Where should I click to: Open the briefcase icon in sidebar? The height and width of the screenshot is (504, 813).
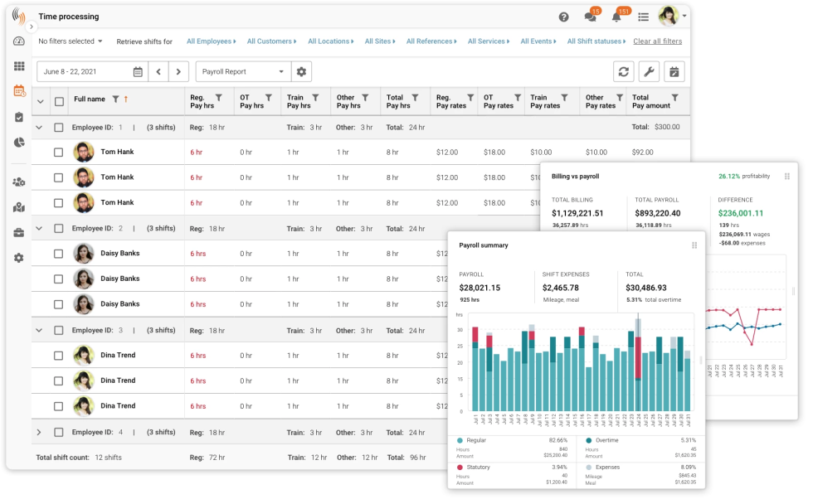pyautogui.click(x=19, y=232)
